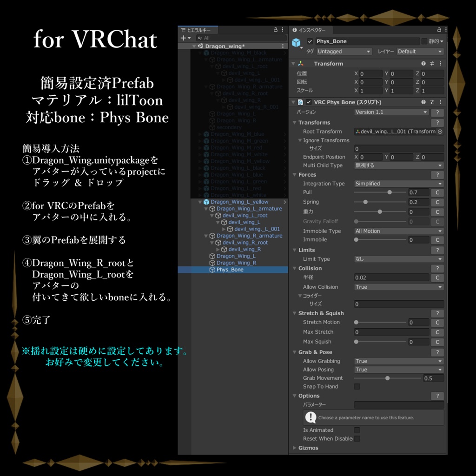Click the parameter warning info icon
Viewport: 476px width, 476px height.
coord(310,417)
